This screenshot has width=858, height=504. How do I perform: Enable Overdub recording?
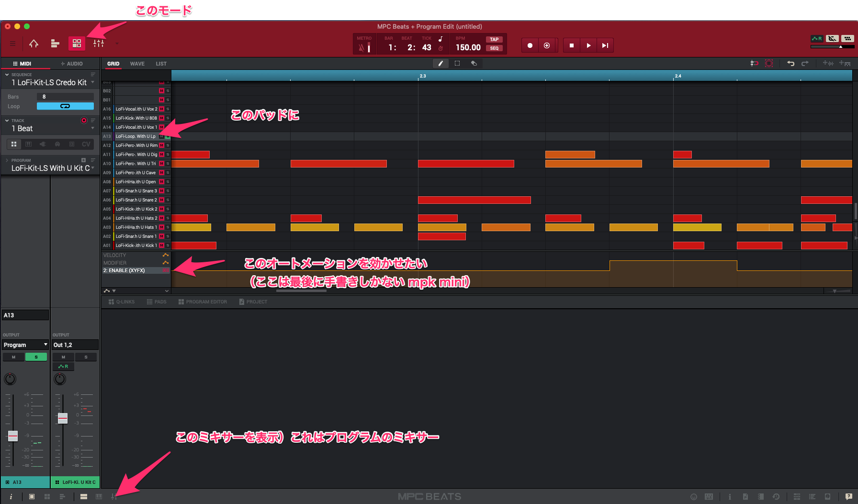(547, 45)
